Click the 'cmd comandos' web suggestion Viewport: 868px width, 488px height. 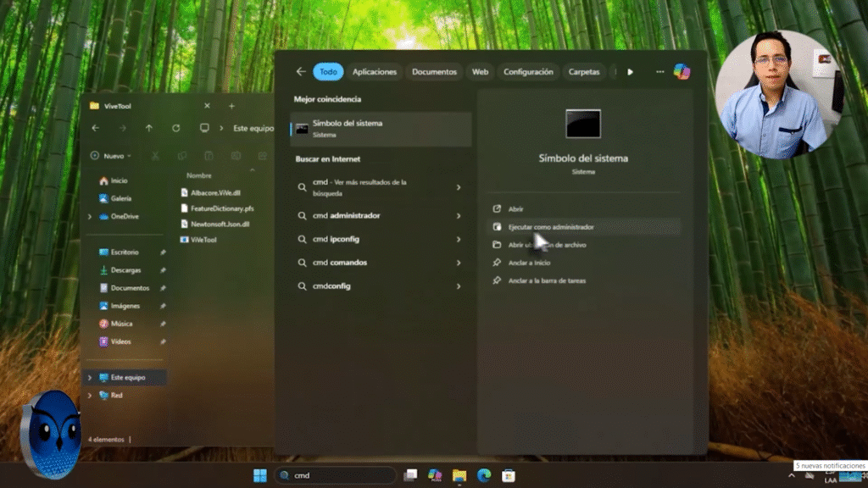pos(339,263)
